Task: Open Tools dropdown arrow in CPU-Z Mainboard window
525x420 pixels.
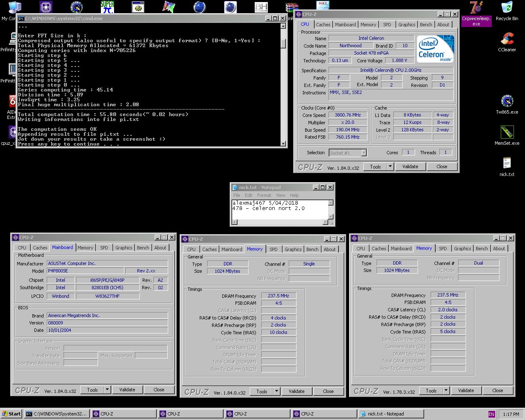Action: 107,390
